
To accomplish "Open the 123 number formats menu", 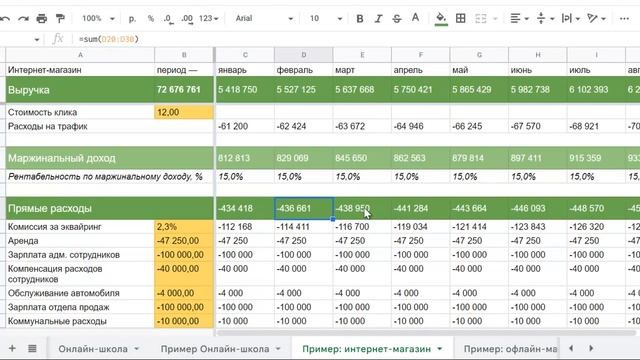I will pyautogui.click(x=209, y=18).
